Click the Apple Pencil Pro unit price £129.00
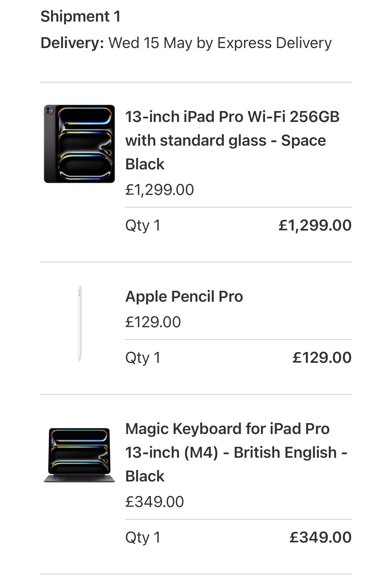This screenshot has width=392, height=587. [x=153, y=322]
